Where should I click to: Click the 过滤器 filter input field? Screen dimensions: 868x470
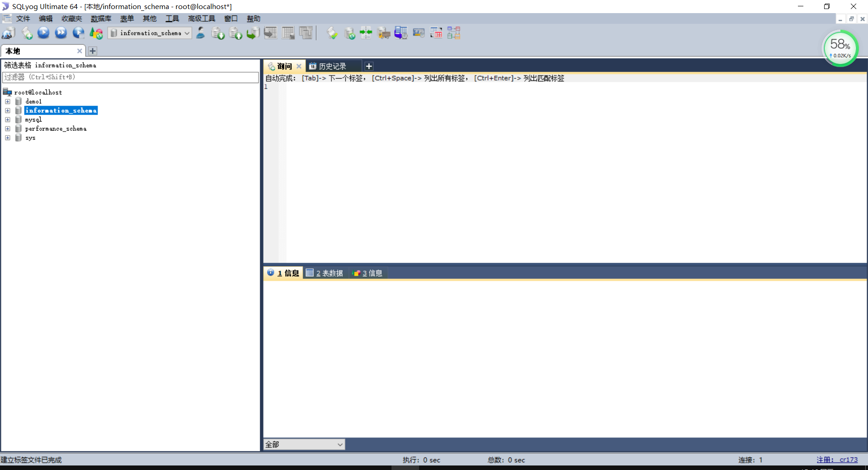[131, 77]
